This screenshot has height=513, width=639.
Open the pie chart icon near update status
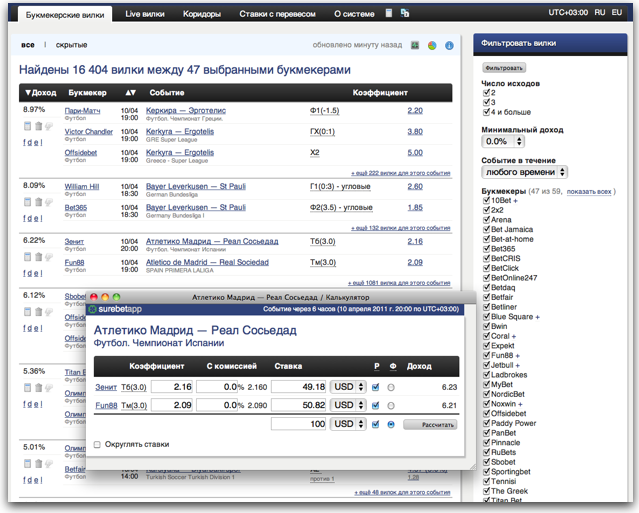[x=432, y=45]
